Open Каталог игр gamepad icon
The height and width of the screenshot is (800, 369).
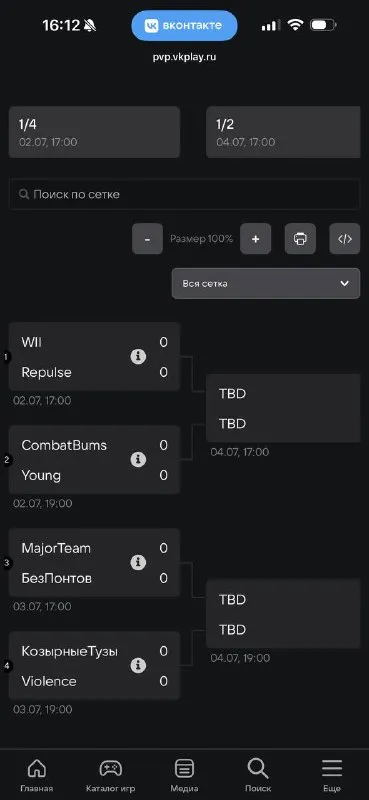110,768
